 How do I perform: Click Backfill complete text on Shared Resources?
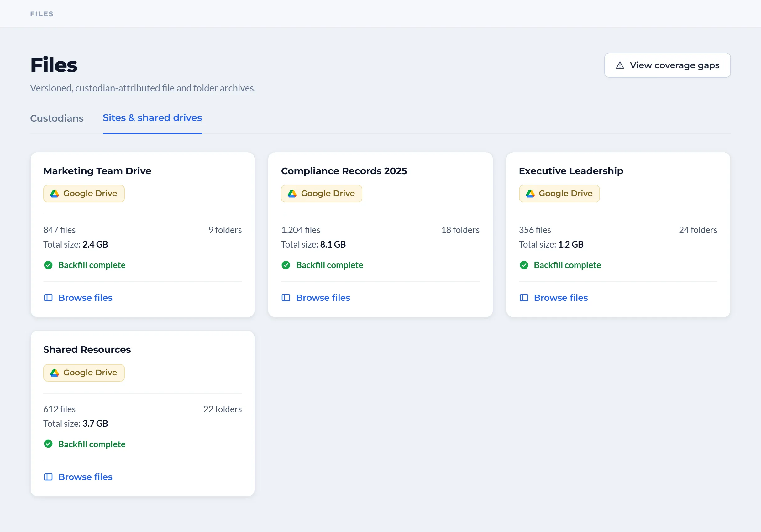(92, 444)
